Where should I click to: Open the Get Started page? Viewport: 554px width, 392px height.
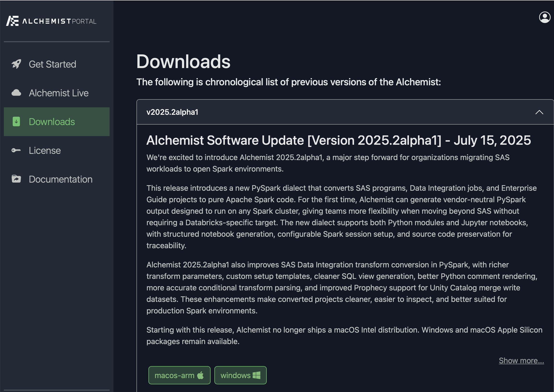point(57,64)
